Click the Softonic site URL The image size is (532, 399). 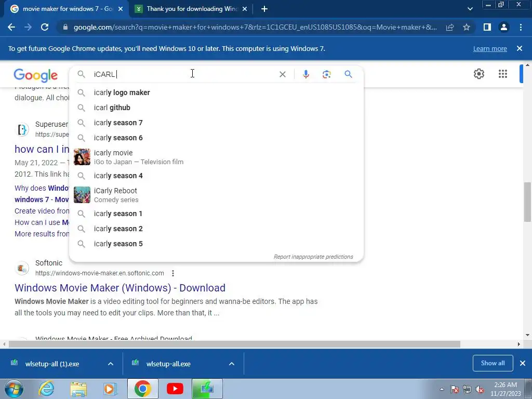(x=99, y=273)
